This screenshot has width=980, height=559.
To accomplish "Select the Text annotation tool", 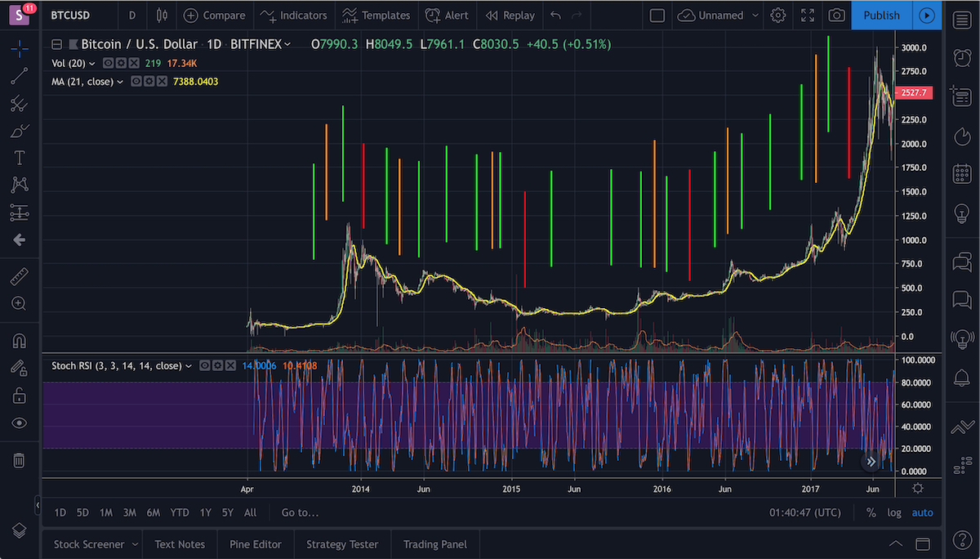I will pos(20,158).
